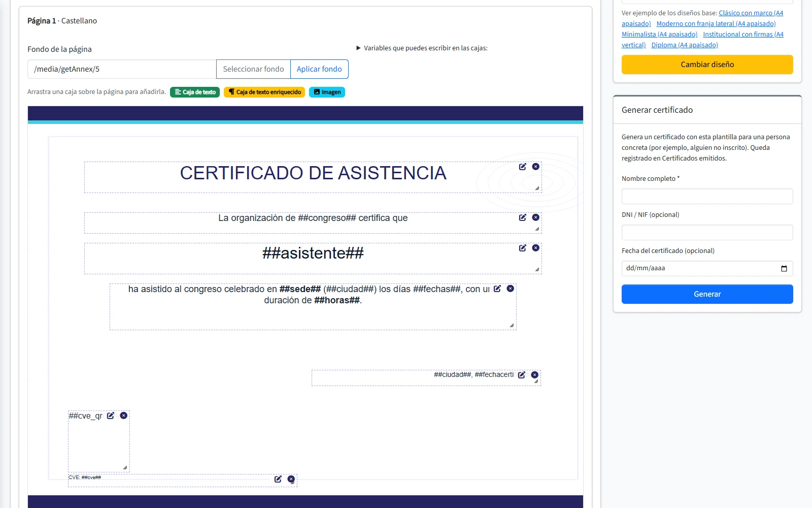Remove the ##cve_qr box
This screenshot has width=812, height=508.
point(123,416)
